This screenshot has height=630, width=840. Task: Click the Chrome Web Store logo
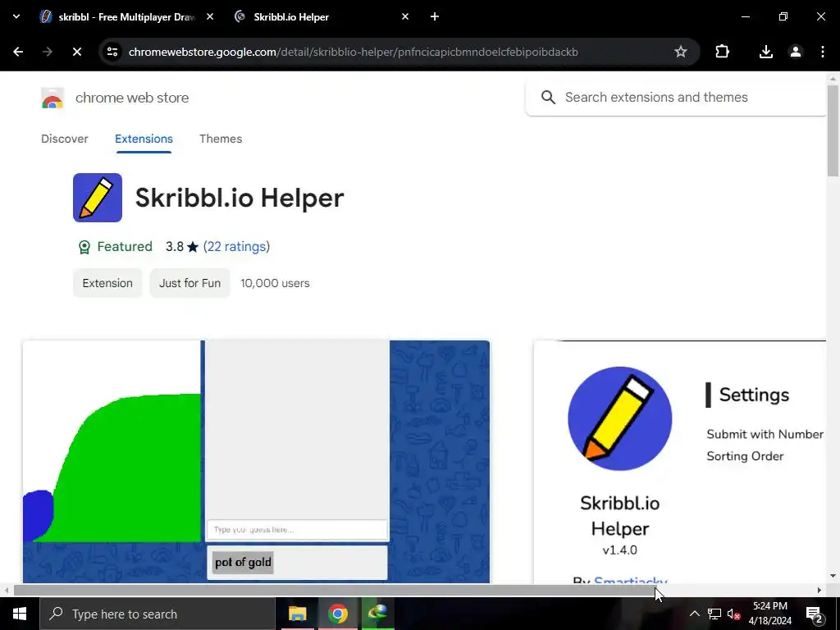pos(52,98)
